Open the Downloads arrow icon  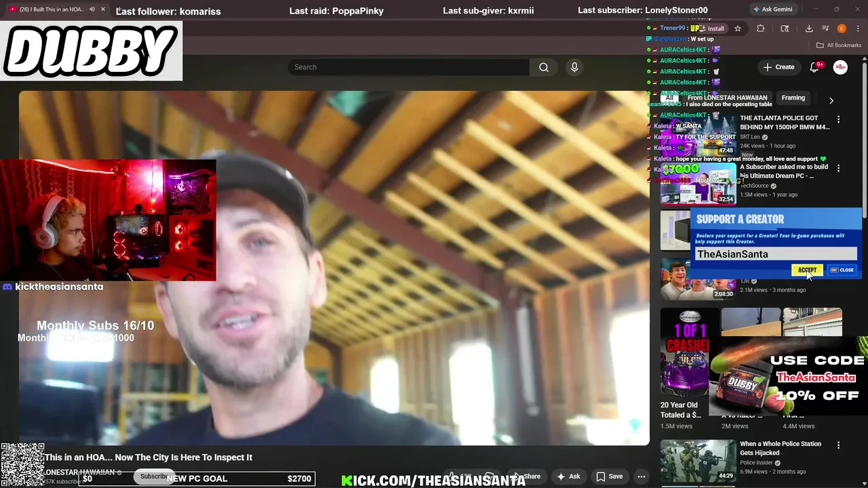coord(809,28)
